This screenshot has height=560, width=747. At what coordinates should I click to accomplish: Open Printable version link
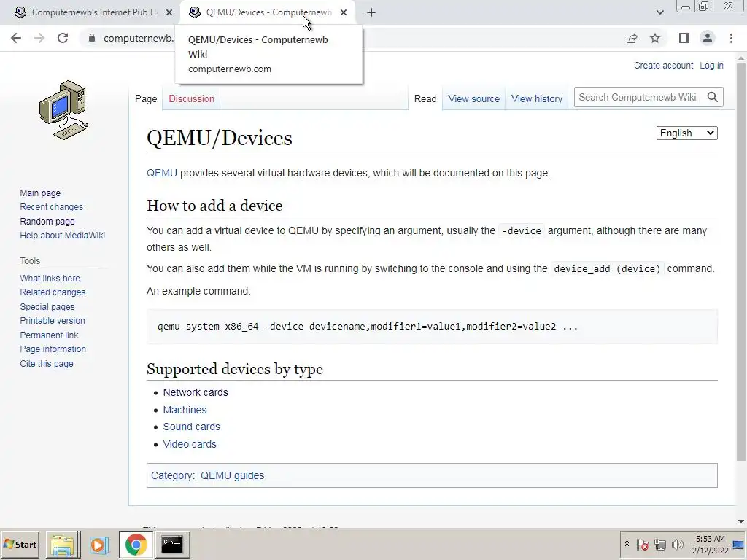[x=53, y=321]
